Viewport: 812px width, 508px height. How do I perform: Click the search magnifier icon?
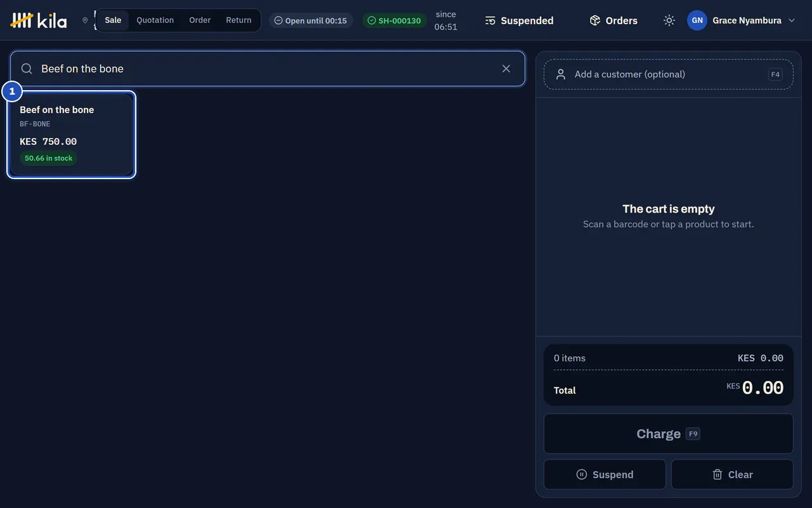click(27, 69)
